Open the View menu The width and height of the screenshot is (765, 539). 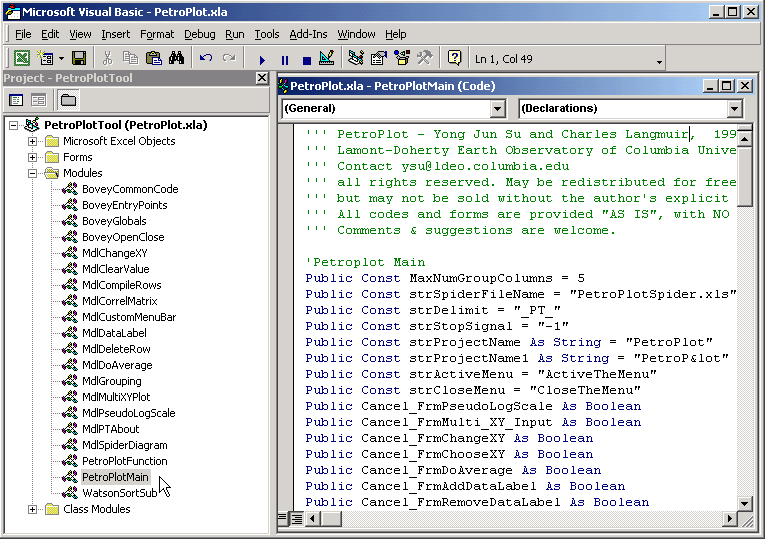pos(80,34)
